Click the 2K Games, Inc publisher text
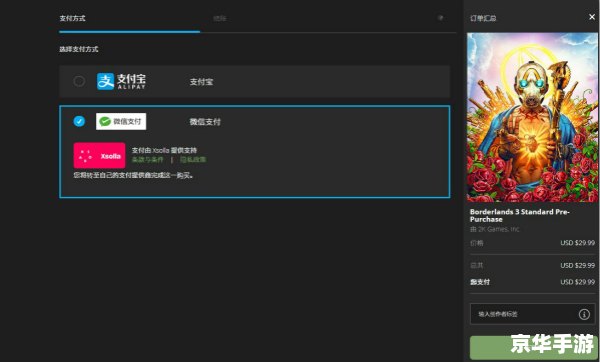Viewport: 600px width, 362px height. [495, 229]
